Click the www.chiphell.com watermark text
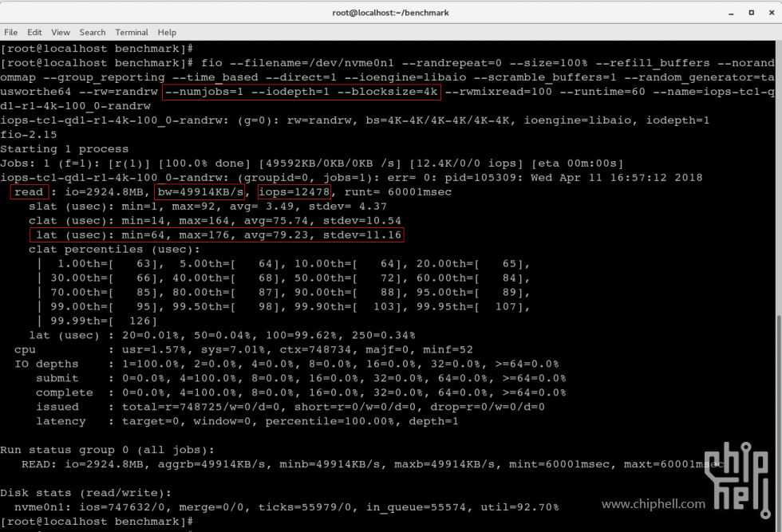Viewport: 782px width, 532px height. coord(653,504)
